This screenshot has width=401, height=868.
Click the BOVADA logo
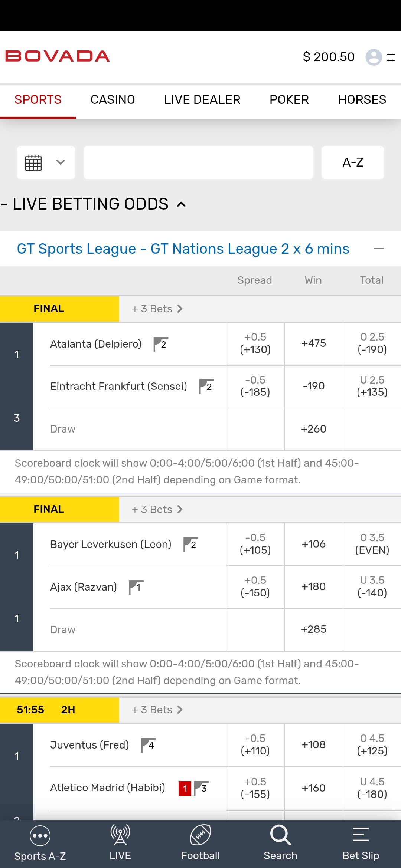(57, 56)
